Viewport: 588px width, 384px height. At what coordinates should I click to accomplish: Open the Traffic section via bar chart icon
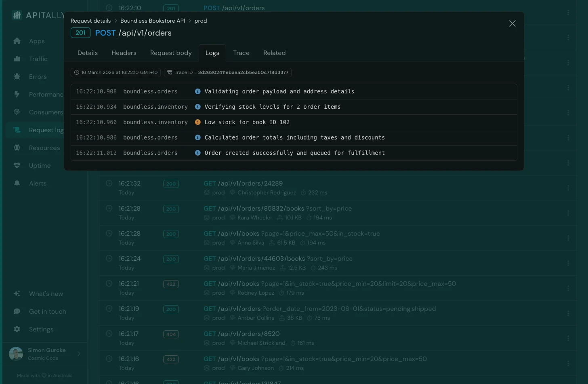point(17,59)
